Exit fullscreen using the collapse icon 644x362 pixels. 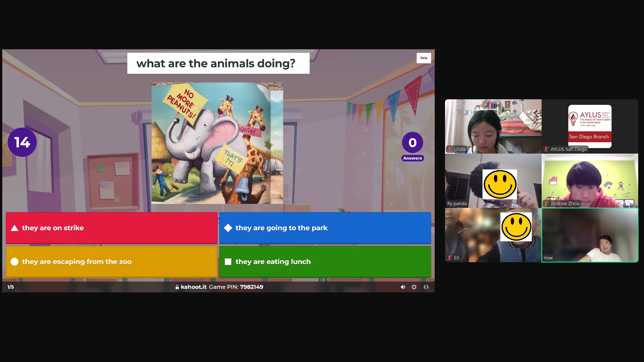[426, 287]
